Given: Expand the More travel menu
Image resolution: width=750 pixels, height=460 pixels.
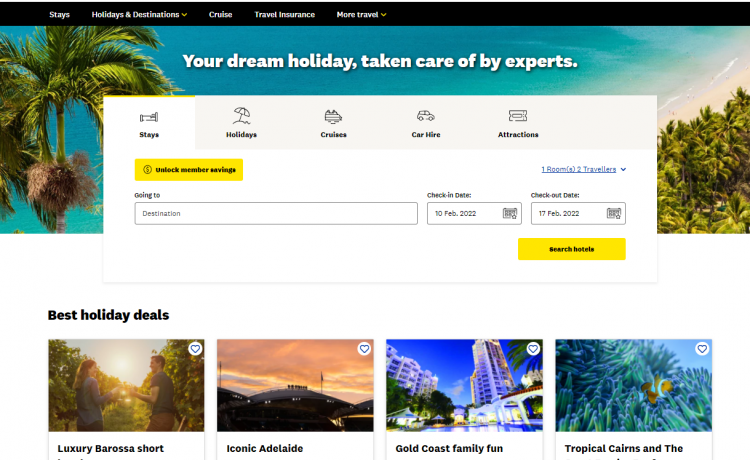Looking at the screenshot, I should 361,15.
